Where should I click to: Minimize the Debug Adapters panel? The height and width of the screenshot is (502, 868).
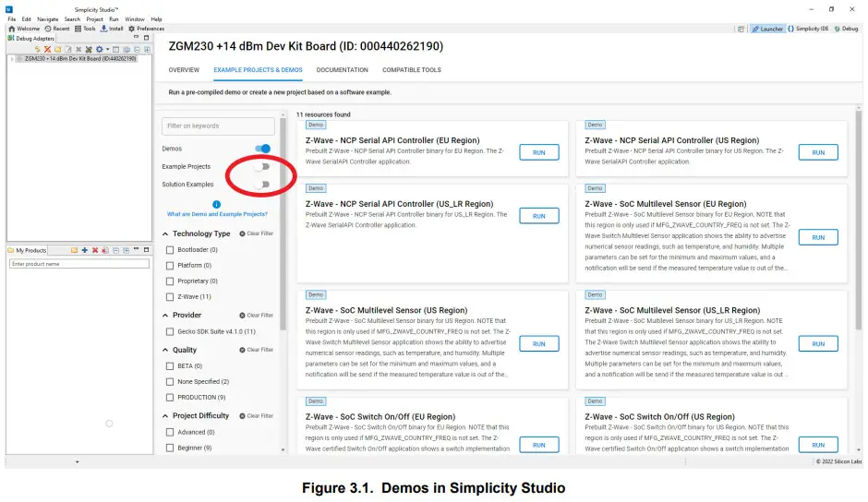pyautogui.click(x=136, y=37)
